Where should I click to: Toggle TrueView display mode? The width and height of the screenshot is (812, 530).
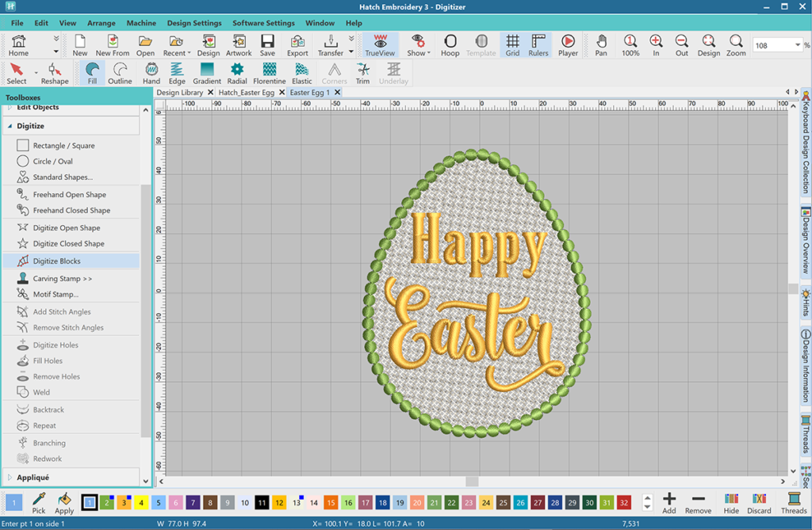[380, 45]
